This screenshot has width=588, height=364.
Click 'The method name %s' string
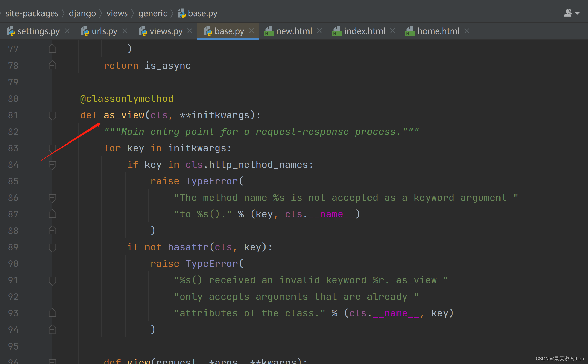coord(346,198)
